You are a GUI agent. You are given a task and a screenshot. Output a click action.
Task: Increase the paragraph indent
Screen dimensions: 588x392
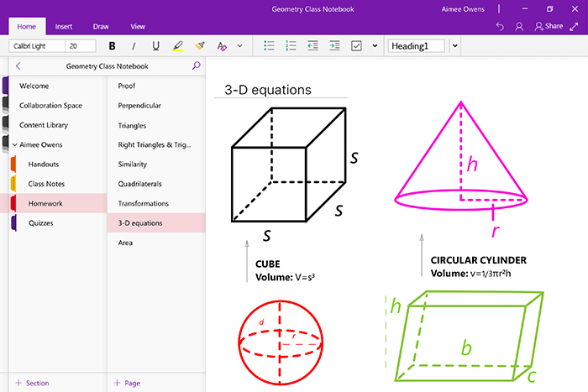(x=334, y=46)
